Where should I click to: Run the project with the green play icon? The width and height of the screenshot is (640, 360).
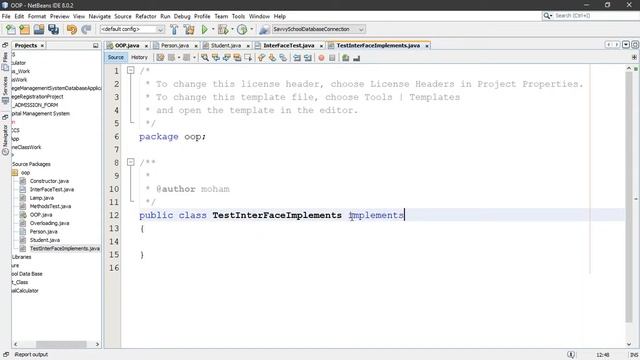[x=204, y=29]
